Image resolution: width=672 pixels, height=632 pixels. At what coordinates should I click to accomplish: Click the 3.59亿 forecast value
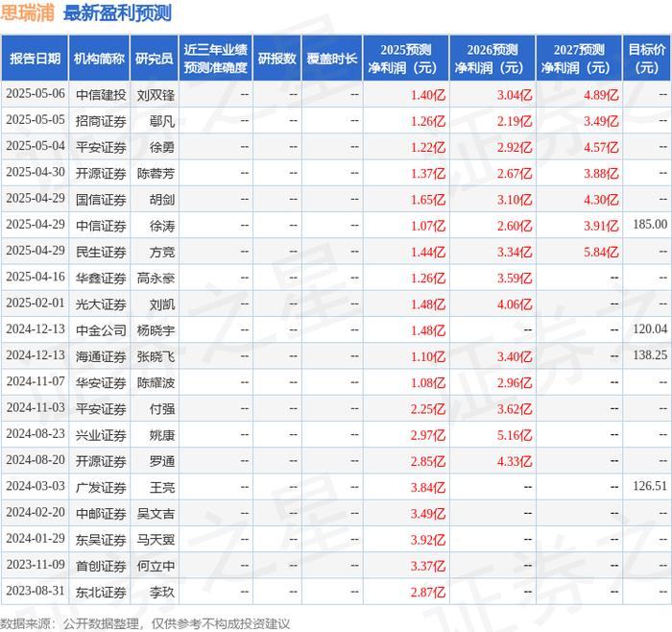[x=515, y=278]
